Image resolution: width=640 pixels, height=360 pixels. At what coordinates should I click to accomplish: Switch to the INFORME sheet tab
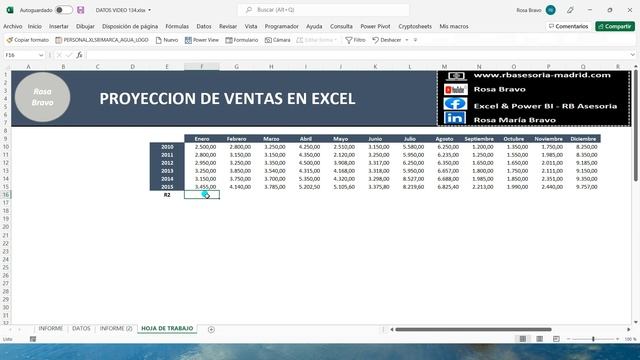click(x=51, y=329)
